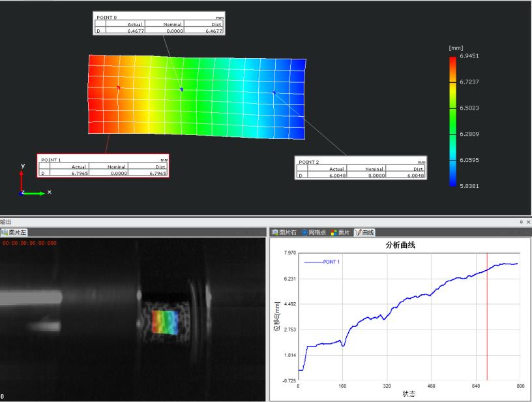This screenshot has width=532, height=402.
Task: Select the blue POINT 0 marker on mesh
Action: click(x=181, y=89)
